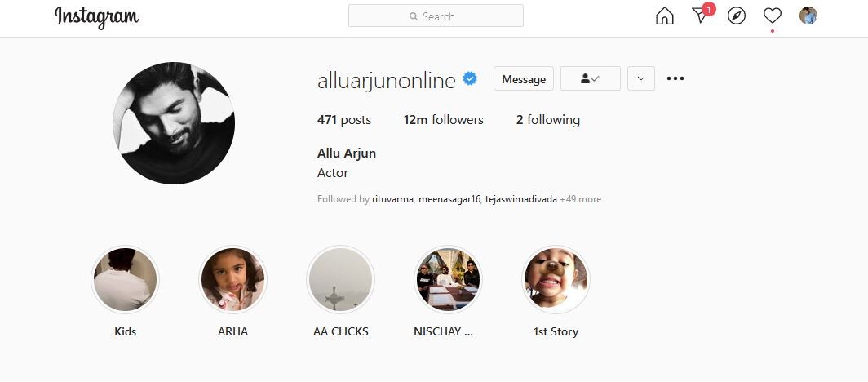Click the Message button
This screenshot has height=382, width=868.
tap(524, 78)
